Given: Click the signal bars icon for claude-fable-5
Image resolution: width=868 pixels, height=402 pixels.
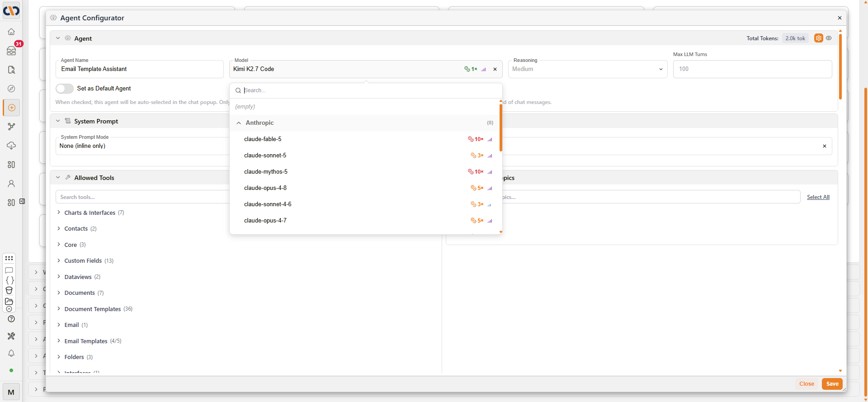Looking at the screenshot, I should click(490, 139).
